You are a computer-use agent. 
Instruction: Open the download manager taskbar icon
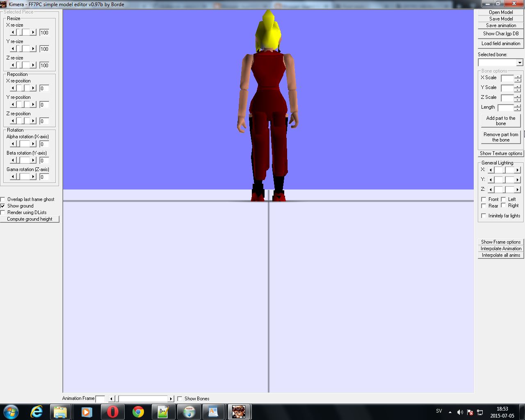189,411
